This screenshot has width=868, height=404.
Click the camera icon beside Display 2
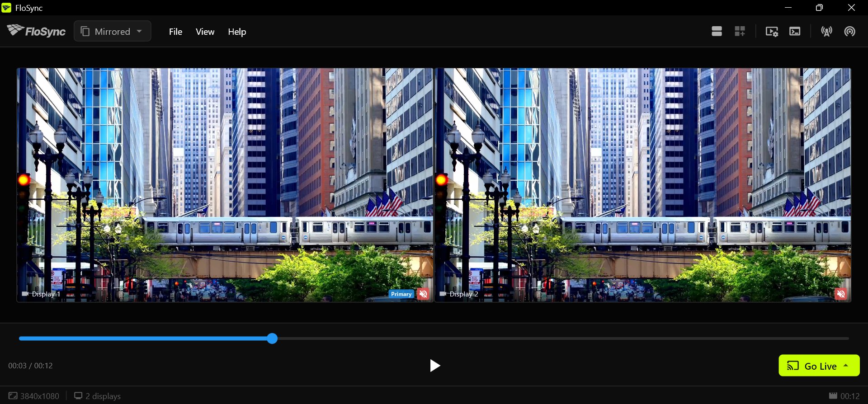pyautogui.click(x=443, y=294)
